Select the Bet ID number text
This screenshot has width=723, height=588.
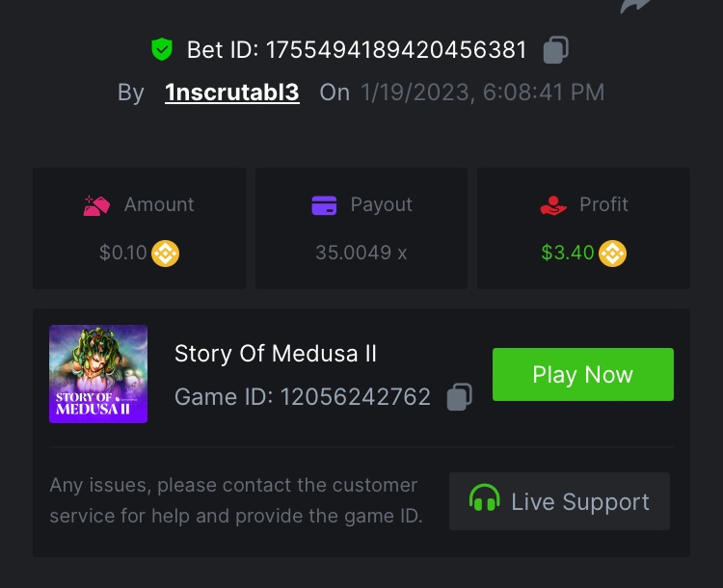coord(396,49)
